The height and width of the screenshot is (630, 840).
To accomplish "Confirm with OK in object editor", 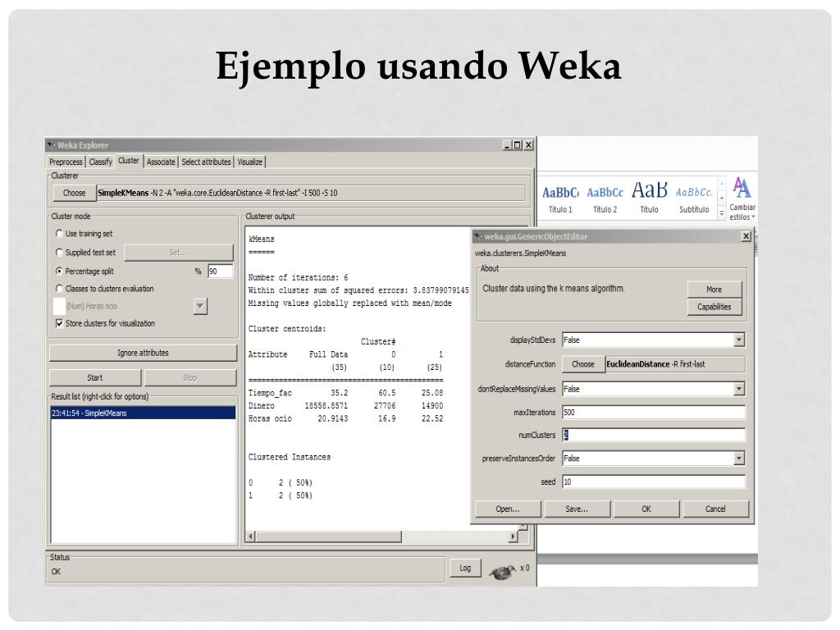I will 646,509.
